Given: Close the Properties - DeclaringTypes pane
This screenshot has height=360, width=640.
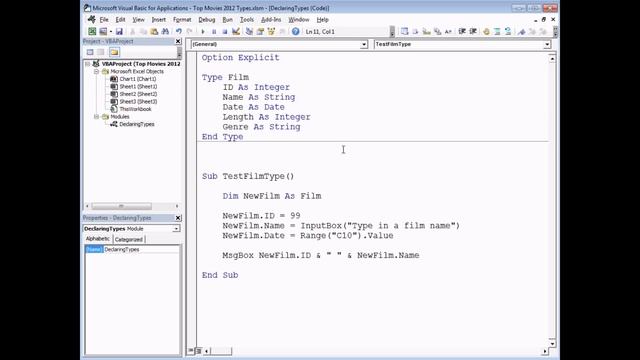Looking at the screenshot, I should tap(178, 218).
